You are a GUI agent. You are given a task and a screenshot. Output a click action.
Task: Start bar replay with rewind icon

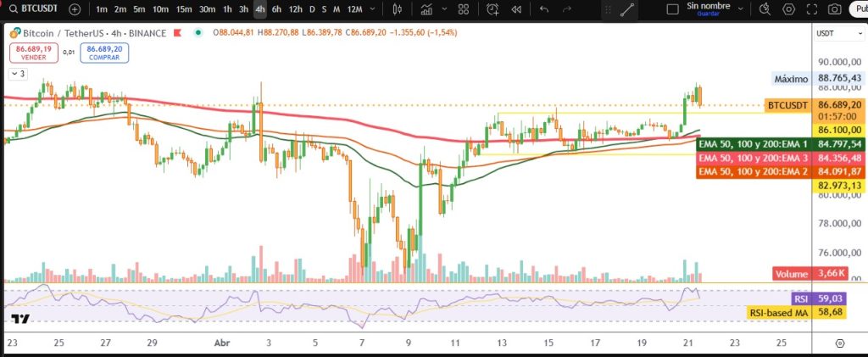[x=516, y=9]
